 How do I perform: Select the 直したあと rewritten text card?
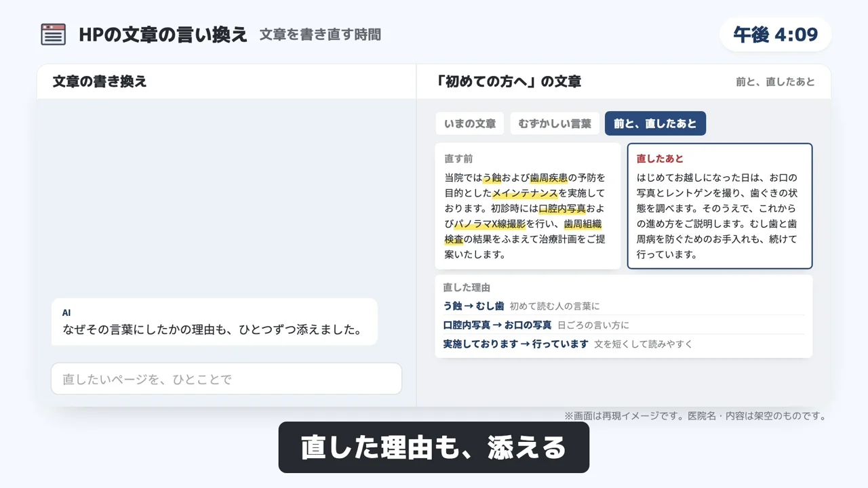[x=719, y=206]
